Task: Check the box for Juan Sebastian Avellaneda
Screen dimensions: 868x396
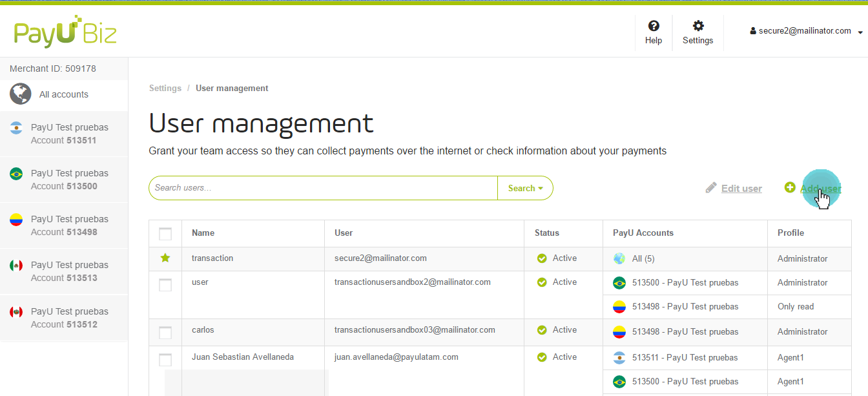Action: point(165,360)
